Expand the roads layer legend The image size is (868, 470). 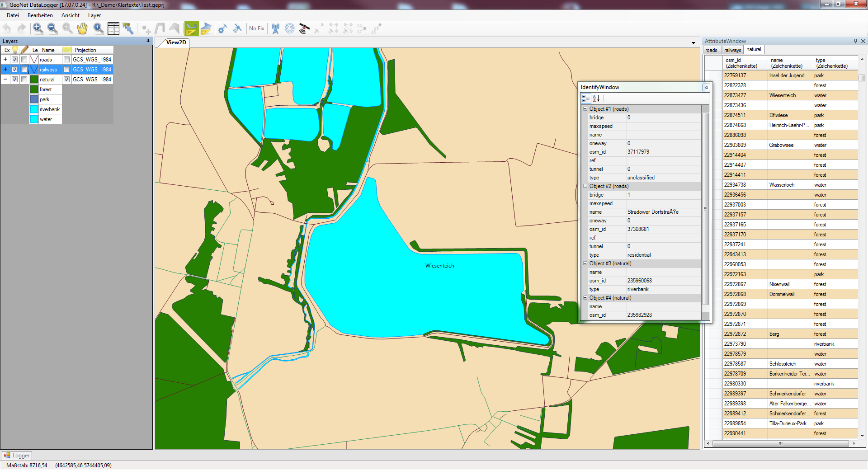point(5,60)
